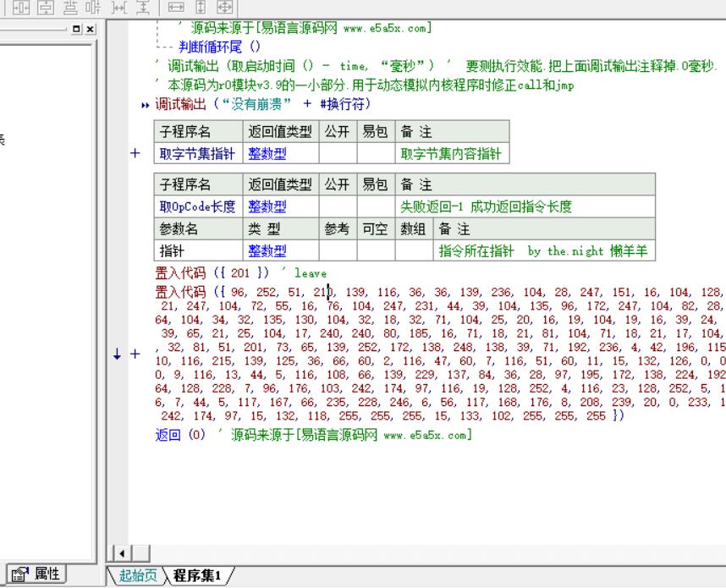Switch to the 起始页 tab
Screen dimensions: 726x588
click(138, 576)
